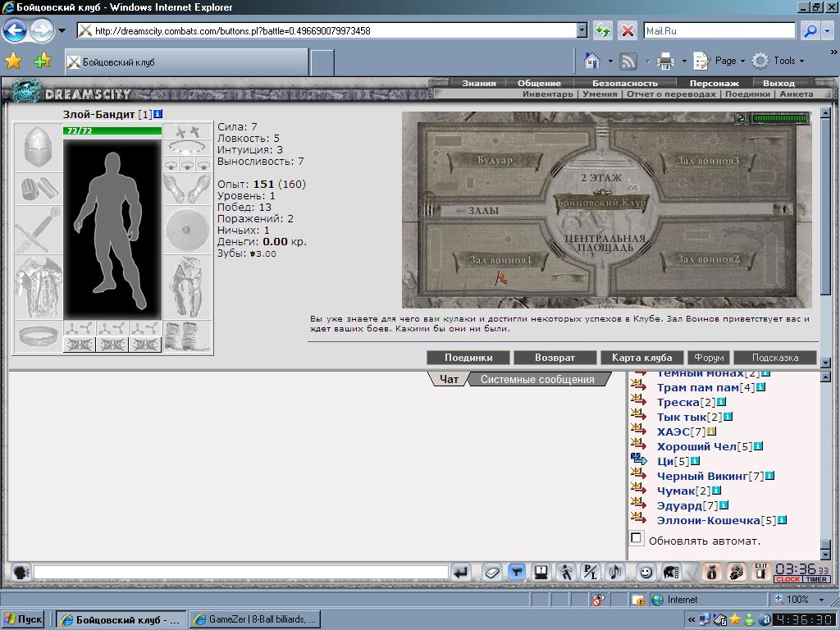Open the Персонаж menu item
Image resolution: width=840 pixels, height=630 pixels.
click(714, 83)
